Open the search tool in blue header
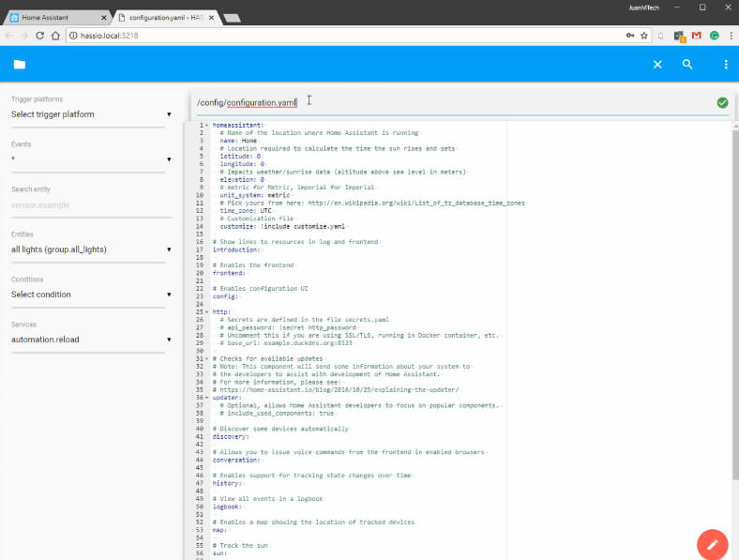The height and width of the screenshot is (560, 739). pyautogui.click(x=687, y=64)
